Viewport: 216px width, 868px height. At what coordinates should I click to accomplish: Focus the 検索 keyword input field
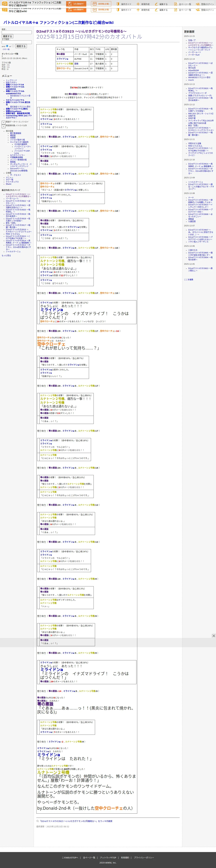16,32
